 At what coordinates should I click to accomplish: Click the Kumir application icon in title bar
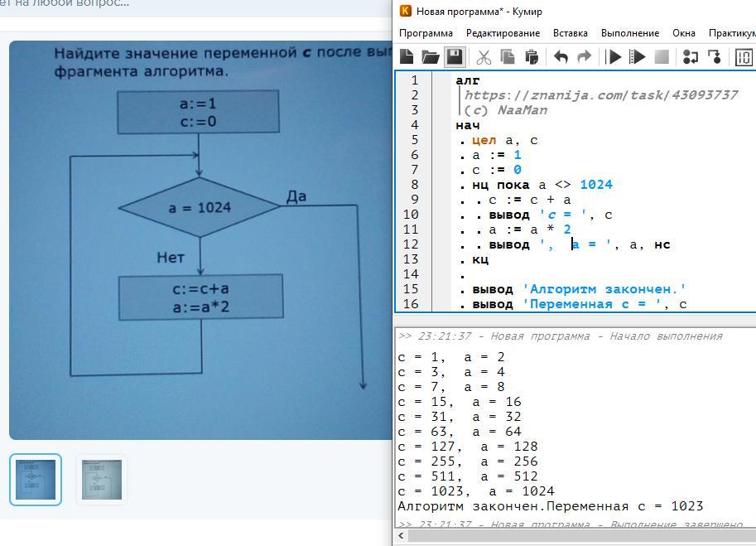[406, 11]
